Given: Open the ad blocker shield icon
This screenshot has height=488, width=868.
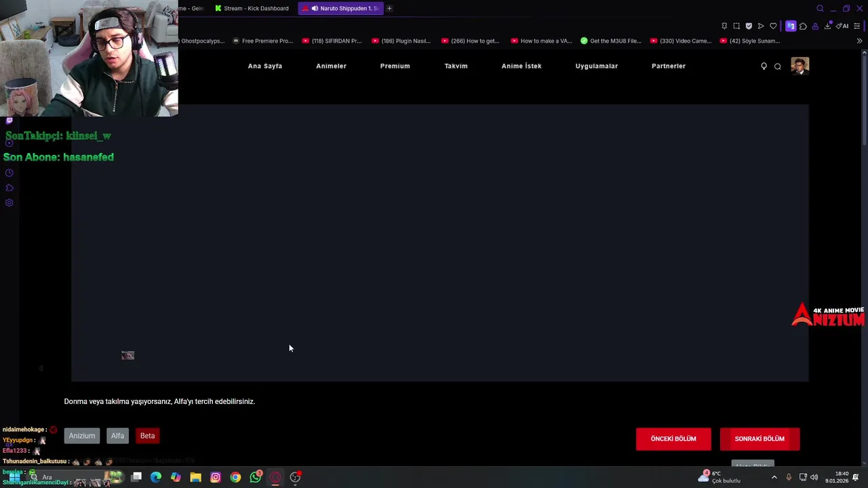Looking at the screenshot, I should (749, 26).
